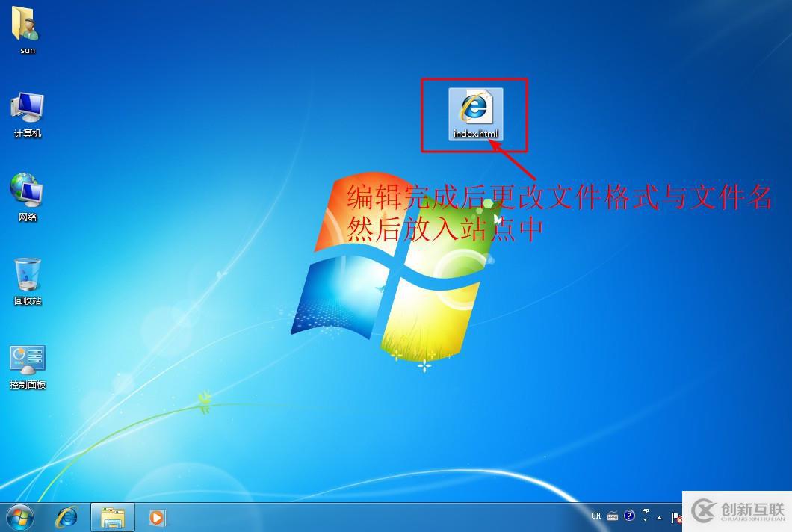792x532 pixels.
Task: Click the windows switcher dropdown in tray
Action: click(x=645, y=516)
